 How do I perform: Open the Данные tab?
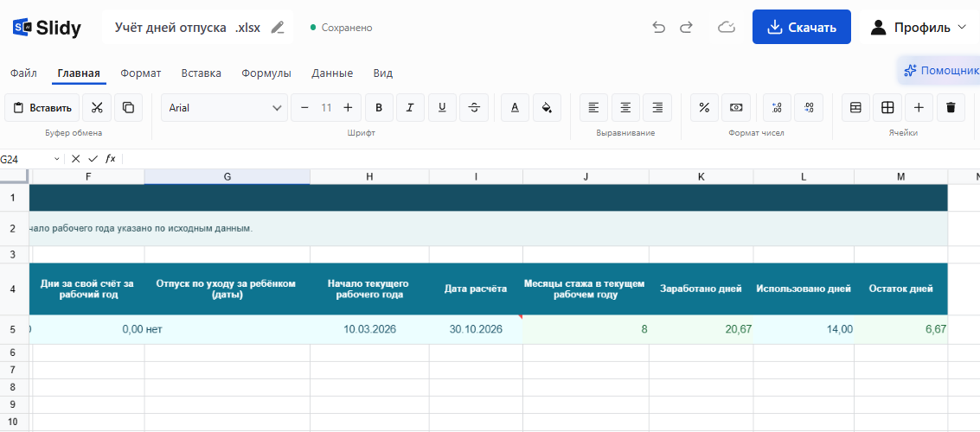[332, 73]
